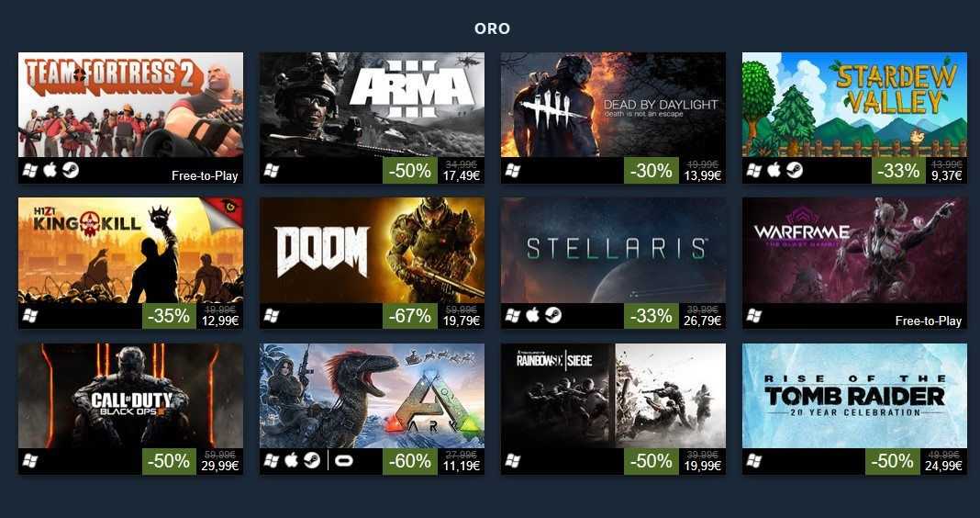The height and width of the screenshot is (518, 980).
Task: Click the SteamOS icon under ARK tile
Action: [312, 461]
